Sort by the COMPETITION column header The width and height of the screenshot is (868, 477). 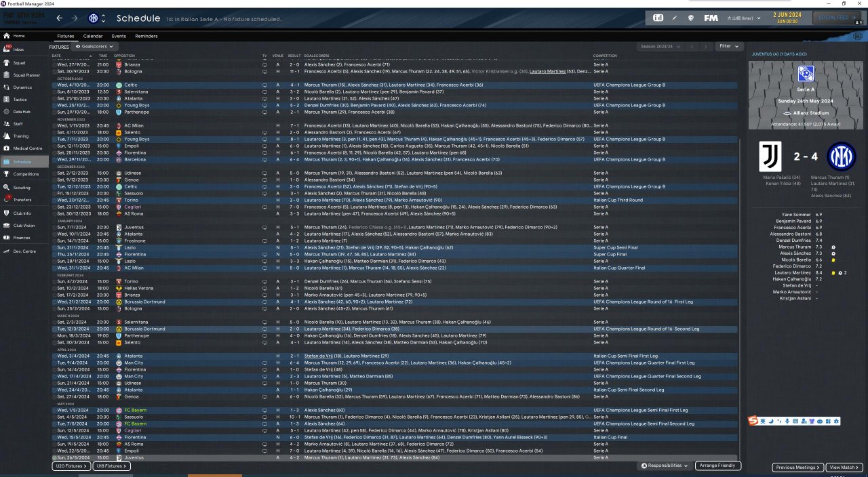(605, 56)
